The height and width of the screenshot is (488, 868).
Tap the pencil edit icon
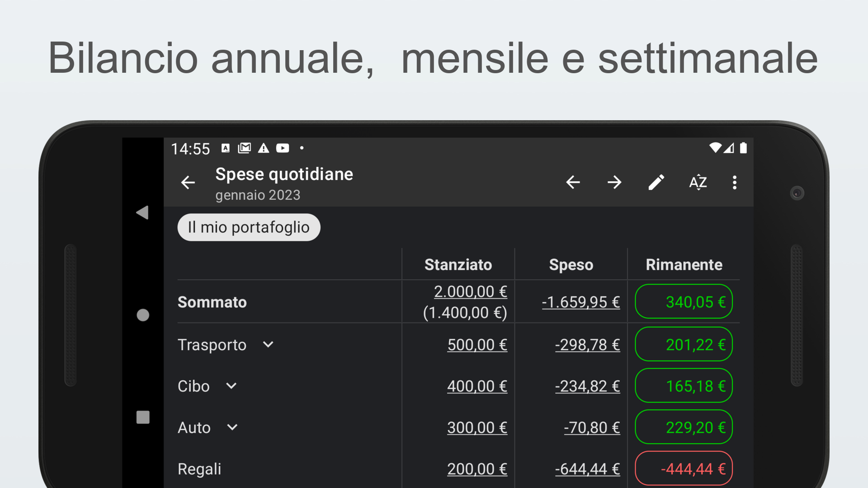point(656,183)
